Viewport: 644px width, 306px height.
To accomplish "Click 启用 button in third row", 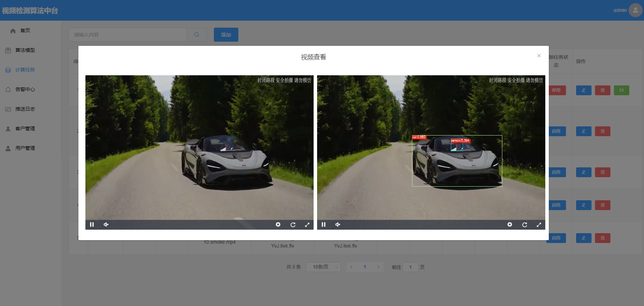I will click(x=557, y=172).
